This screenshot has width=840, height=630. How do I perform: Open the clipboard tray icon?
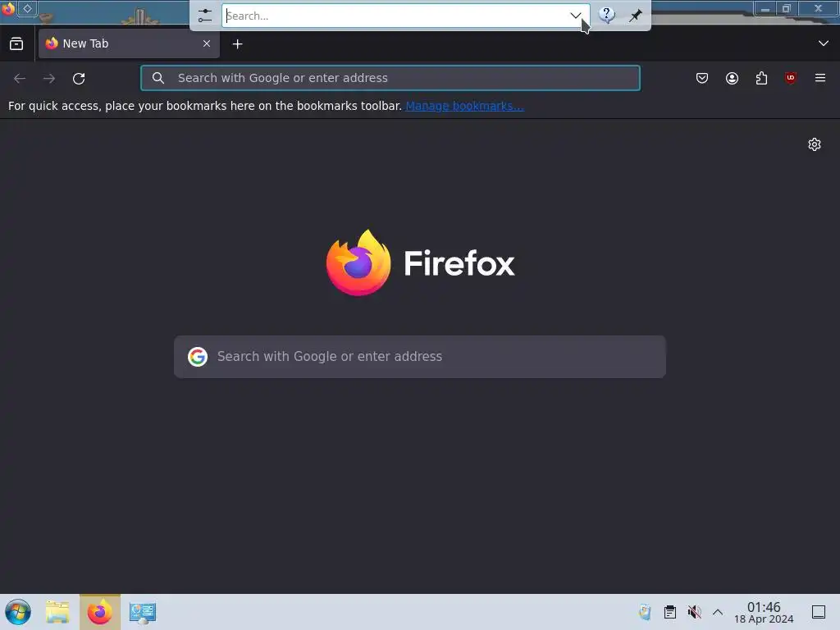coord(669,612)
